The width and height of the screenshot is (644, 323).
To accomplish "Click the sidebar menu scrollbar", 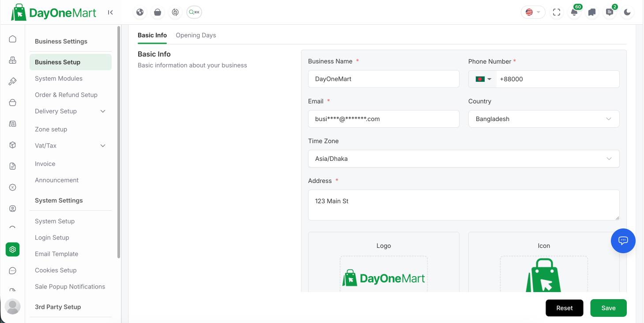I will point(119,141).
